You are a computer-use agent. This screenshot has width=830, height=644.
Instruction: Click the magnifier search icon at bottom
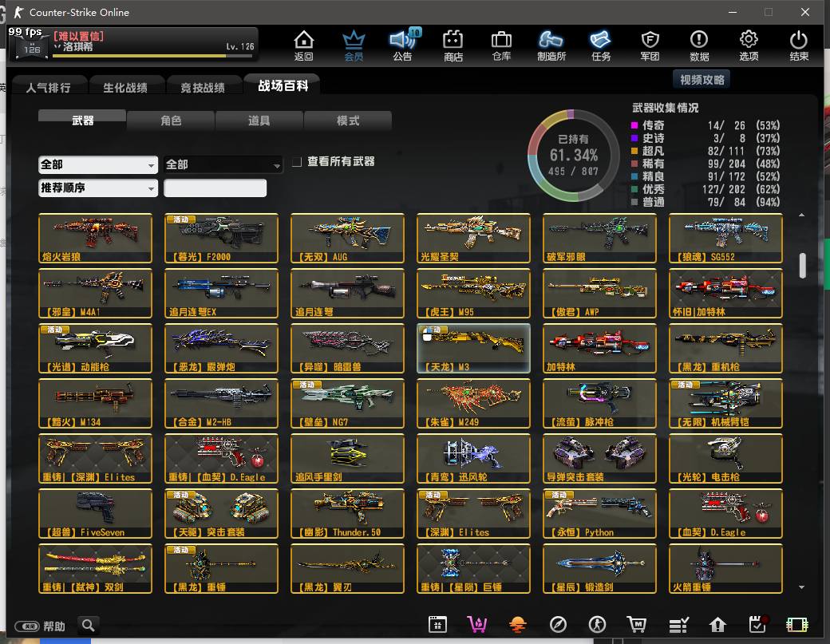point(89,626)
